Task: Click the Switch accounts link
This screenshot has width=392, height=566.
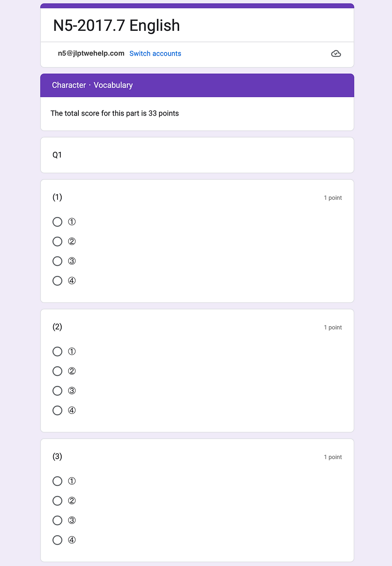Action: click(x=155, y=54)
